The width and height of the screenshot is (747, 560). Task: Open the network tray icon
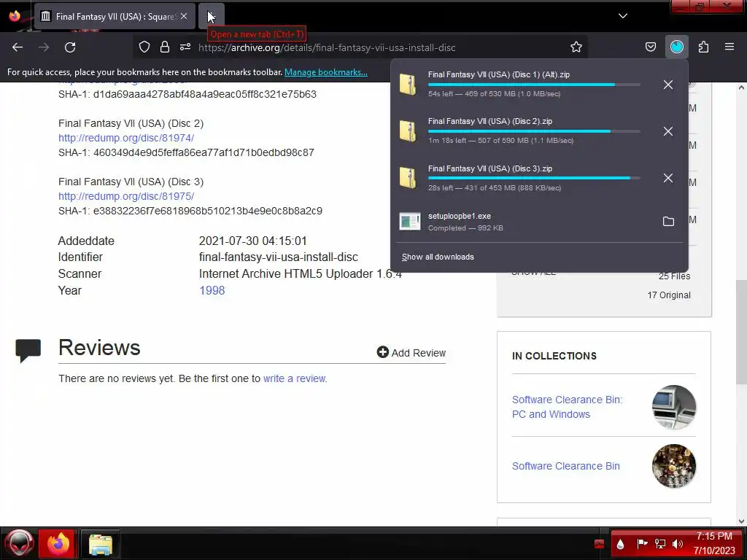click(x=659, y=544)
